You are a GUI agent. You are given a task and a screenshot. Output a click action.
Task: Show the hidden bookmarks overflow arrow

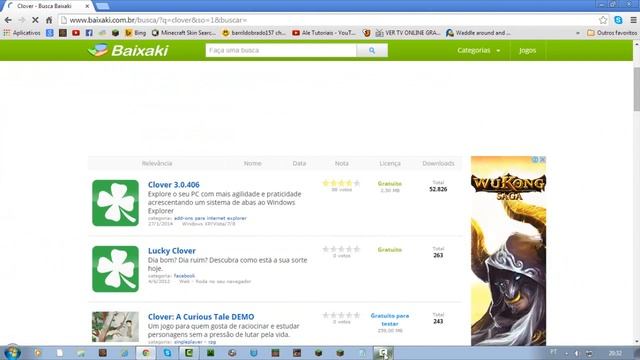[x=578, y=33]
